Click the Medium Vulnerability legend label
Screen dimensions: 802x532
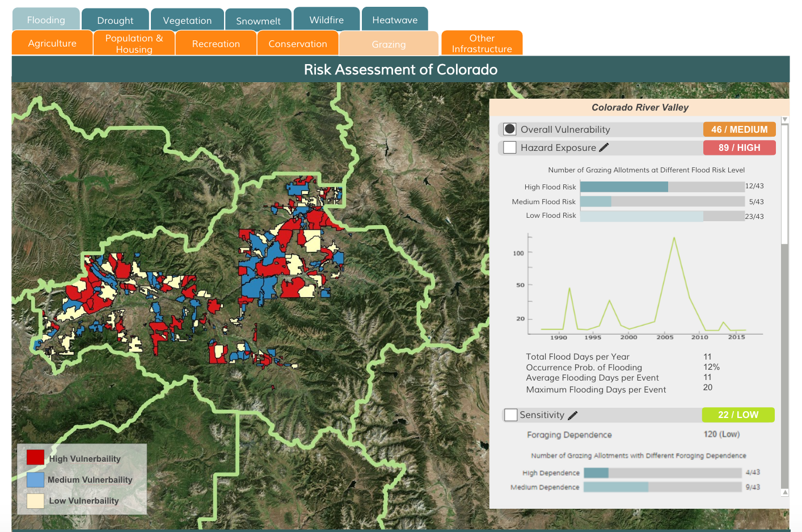(x=90, y=479)
